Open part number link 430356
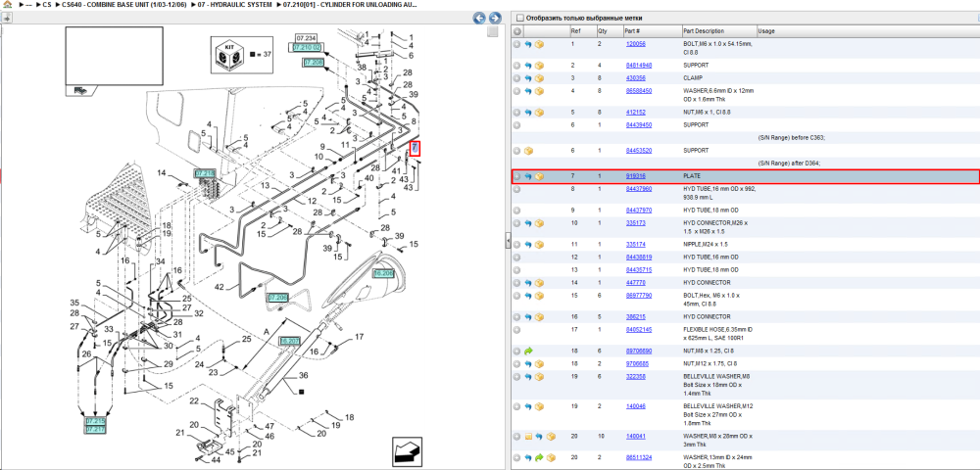Screen dimensions: 980x470 point(636,78)
